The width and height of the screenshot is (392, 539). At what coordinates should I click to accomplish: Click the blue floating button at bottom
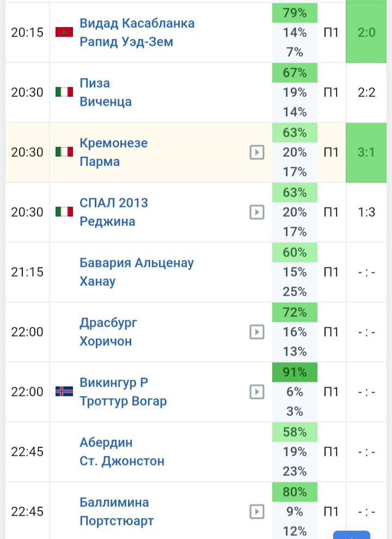click(x=352, y=535)
